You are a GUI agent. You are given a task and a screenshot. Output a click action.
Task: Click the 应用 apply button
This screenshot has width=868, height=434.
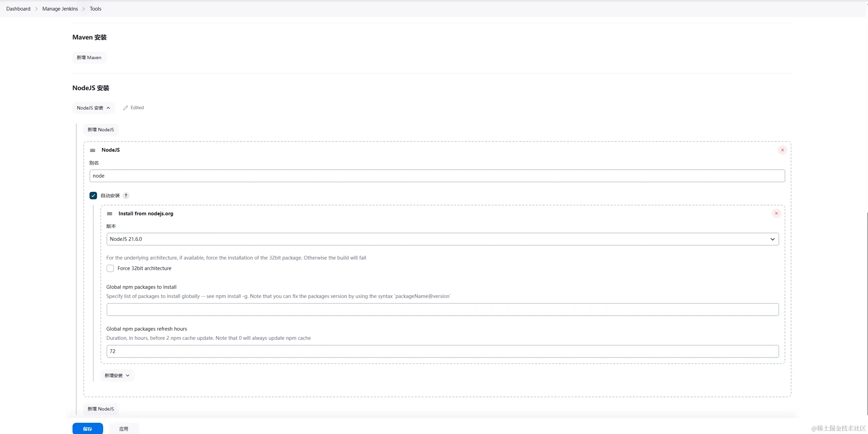point(124,429)
